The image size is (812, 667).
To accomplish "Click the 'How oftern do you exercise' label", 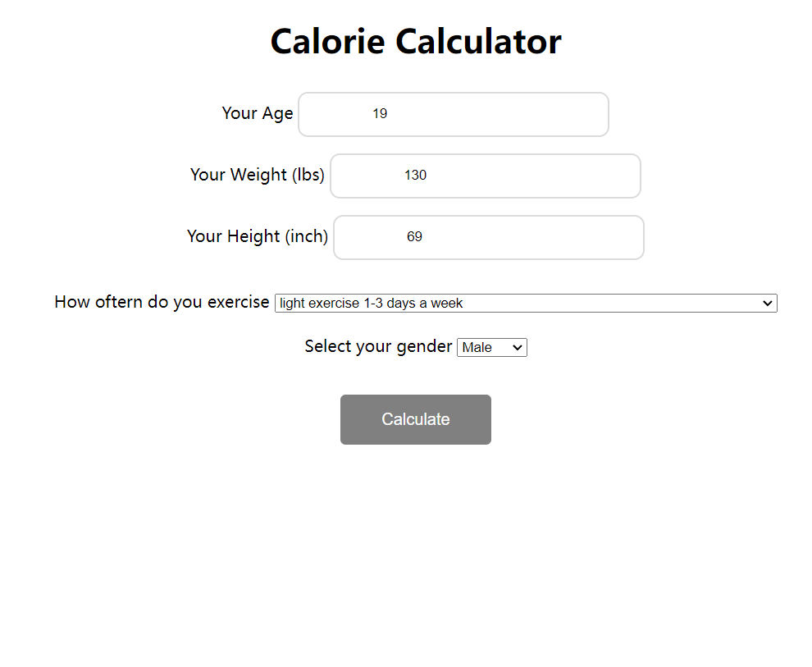I will click(x=161, y=302).
